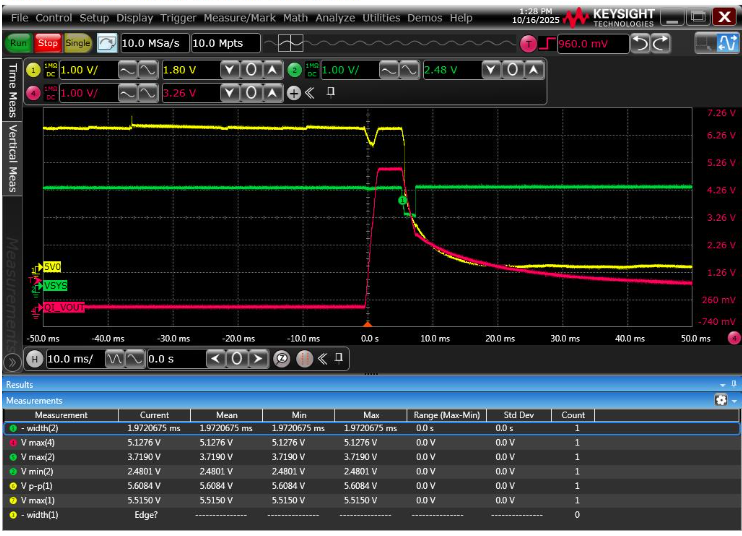Open the File menu
This screenshot has width=742, height=536.
[19, 18]
